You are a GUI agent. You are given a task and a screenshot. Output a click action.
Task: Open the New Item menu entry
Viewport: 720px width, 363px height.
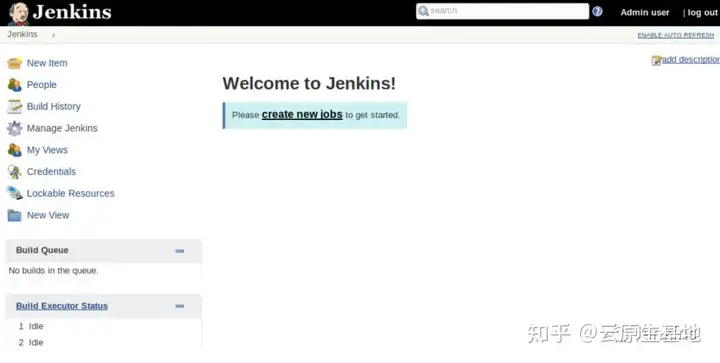point(47,63)
